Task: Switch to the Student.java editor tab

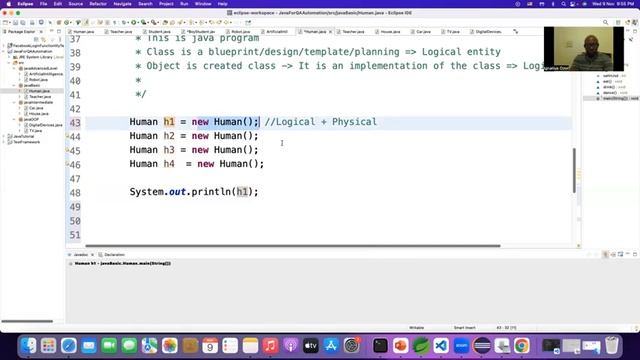Action: [157, 31]
